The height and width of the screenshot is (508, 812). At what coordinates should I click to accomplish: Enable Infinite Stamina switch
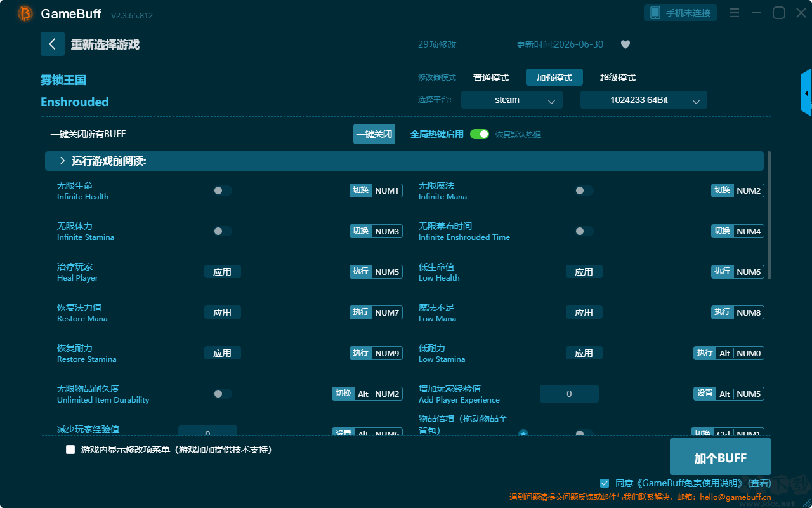point(223,231)
